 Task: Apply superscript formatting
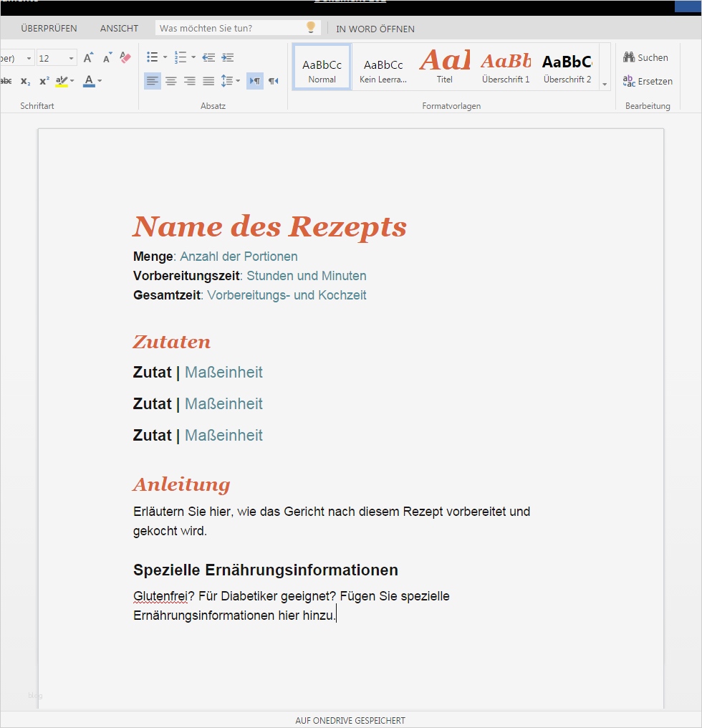pyautogui.click(x=44, y=81)
